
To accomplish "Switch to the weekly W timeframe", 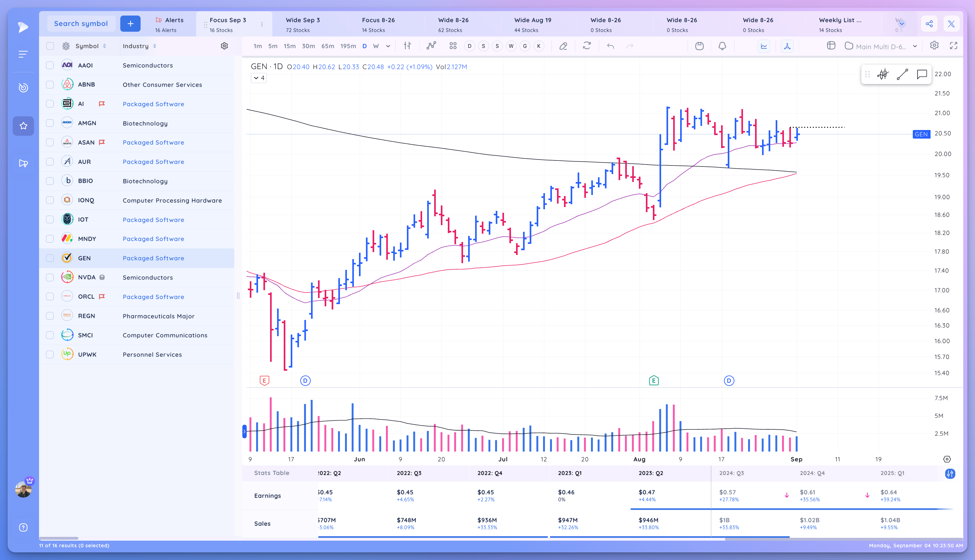I will point(376,46).
